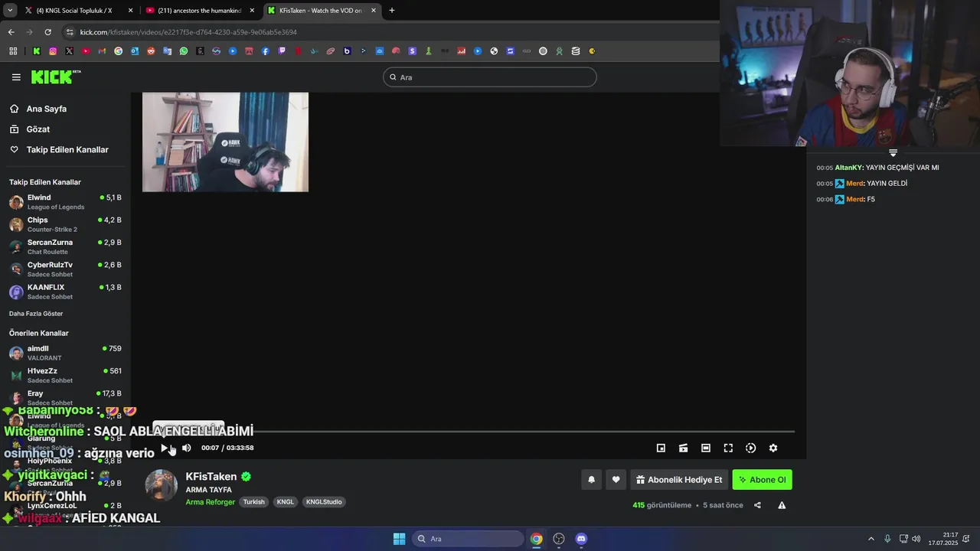Select the KFisTaken VOD tab
This screenshot has width=980, height=551.
(321, 11)
